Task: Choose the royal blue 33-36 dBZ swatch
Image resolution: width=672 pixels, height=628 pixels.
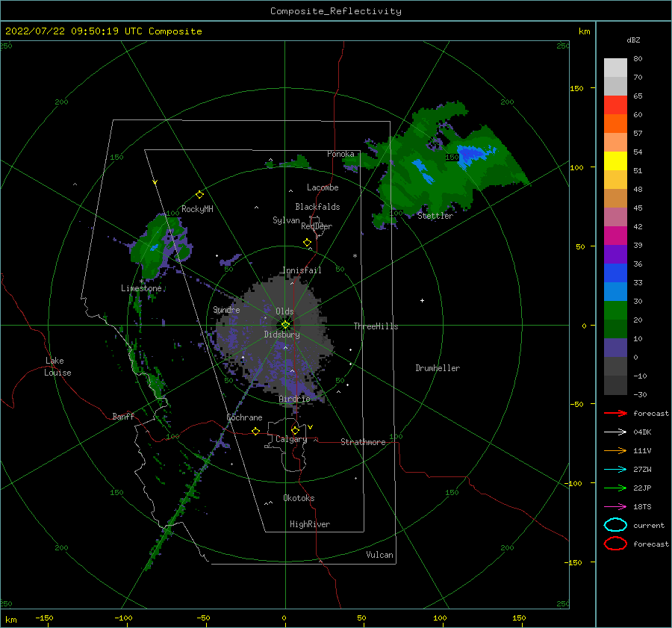Action: [615, 273]
